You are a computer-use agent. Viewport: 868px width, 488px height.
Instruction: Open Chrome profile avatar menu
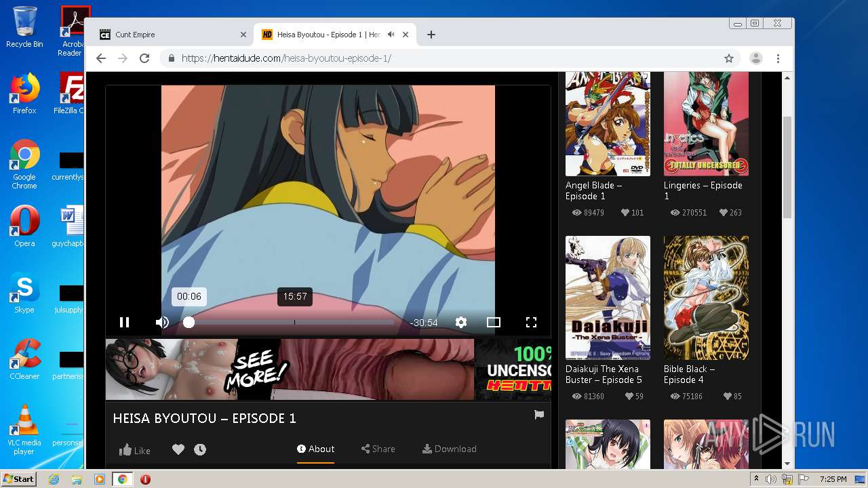[x=756, y=58]
